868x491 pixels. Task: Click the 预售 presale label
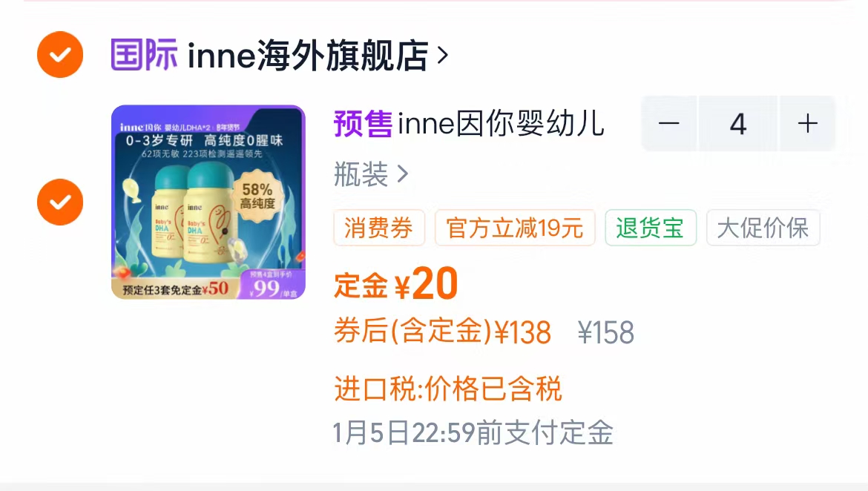363,123
